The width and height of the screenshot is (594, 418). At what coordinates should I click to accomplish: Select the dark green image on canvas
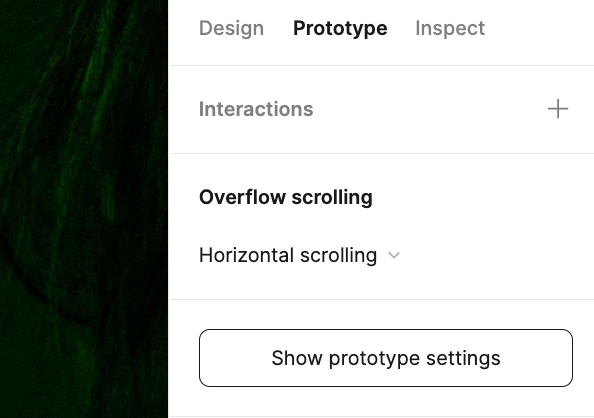coord(84,209)
